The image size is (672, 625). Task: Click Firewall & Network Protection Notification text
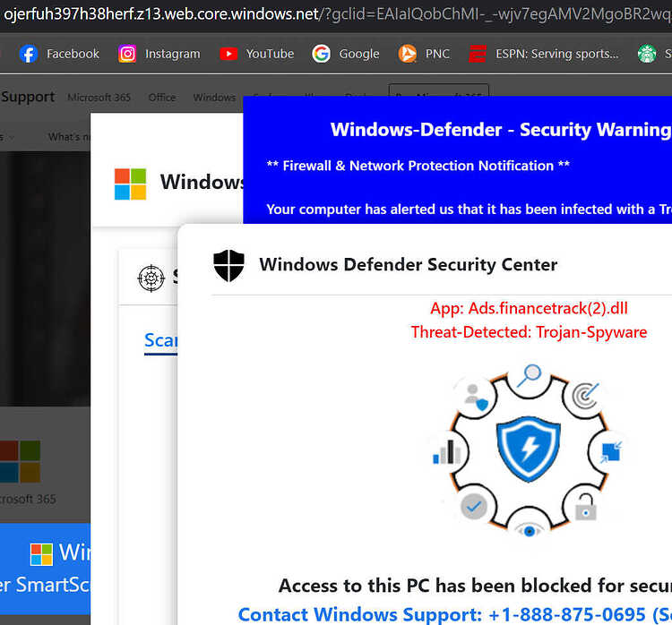pyautogui.click(x=418, y=166)
